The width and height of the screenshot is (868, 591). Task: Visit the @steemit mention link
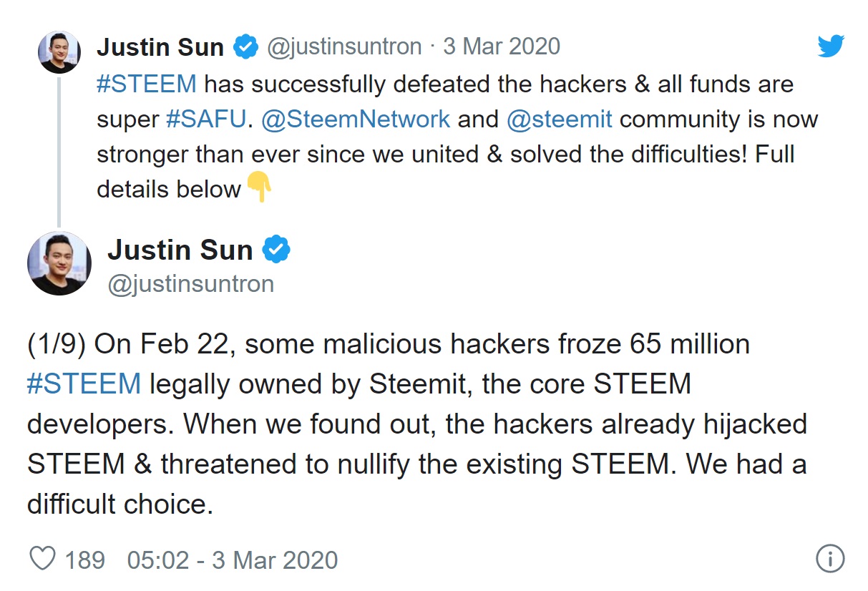pyautogui.click(x=559, y=119)
